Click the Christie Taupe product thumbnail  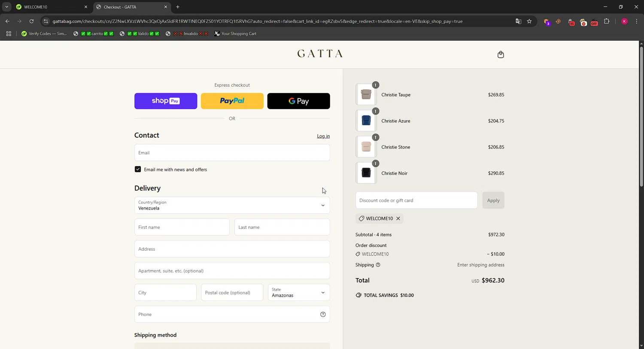[x=366, y=95]
